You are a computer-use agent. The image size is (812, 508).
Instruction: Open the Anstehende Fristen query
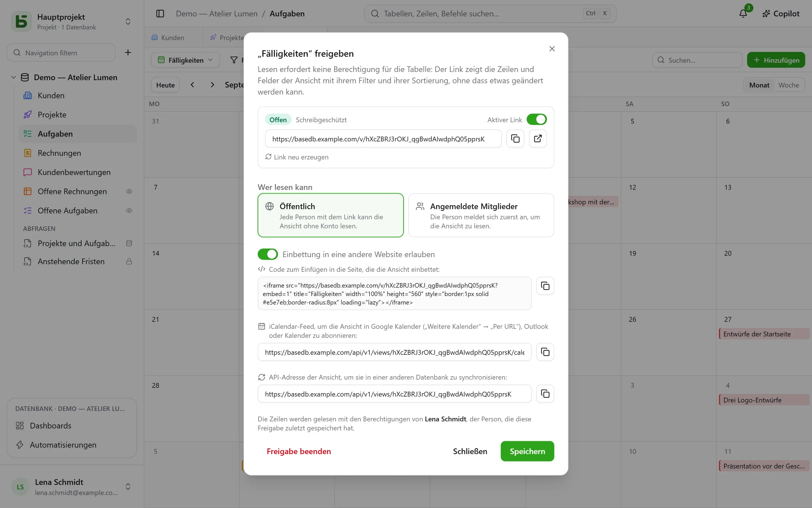pos(78,261)
